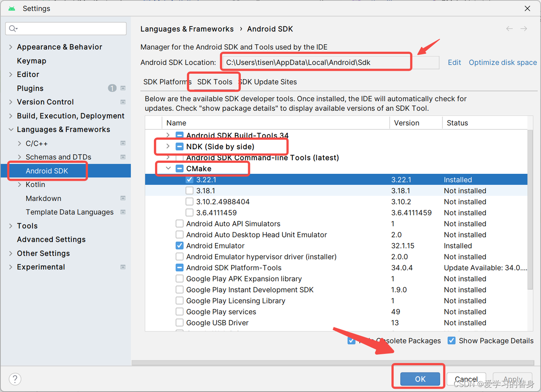Click the Cancel button
The image size is (541, 392).
pos(467,379)
